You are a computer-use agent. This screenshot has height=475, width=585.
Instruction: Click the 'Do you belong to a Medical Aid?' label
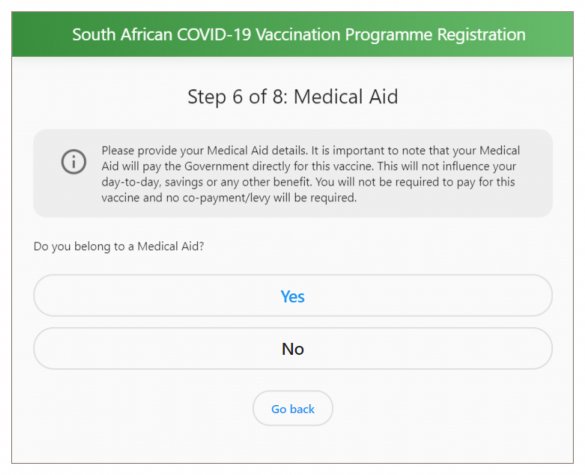click(x=119, y=247)
